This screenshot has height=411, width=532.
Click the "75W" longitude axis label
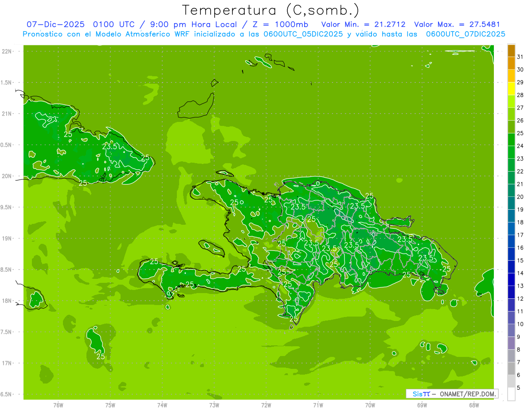pyautogui.click(x=110, y=405)
